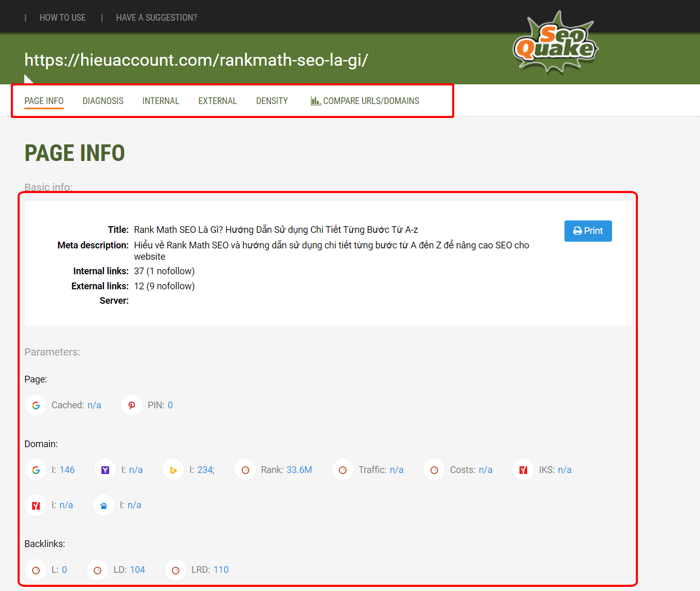Click the Semrush icon beside Traffic

point(342,470)
